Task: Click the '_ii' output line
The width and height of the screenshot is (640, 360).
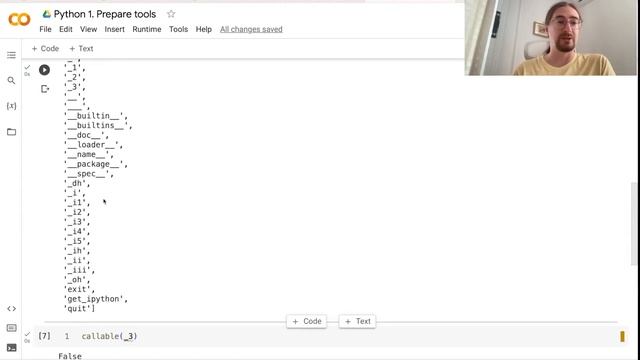Action: [x=77, y=260]
